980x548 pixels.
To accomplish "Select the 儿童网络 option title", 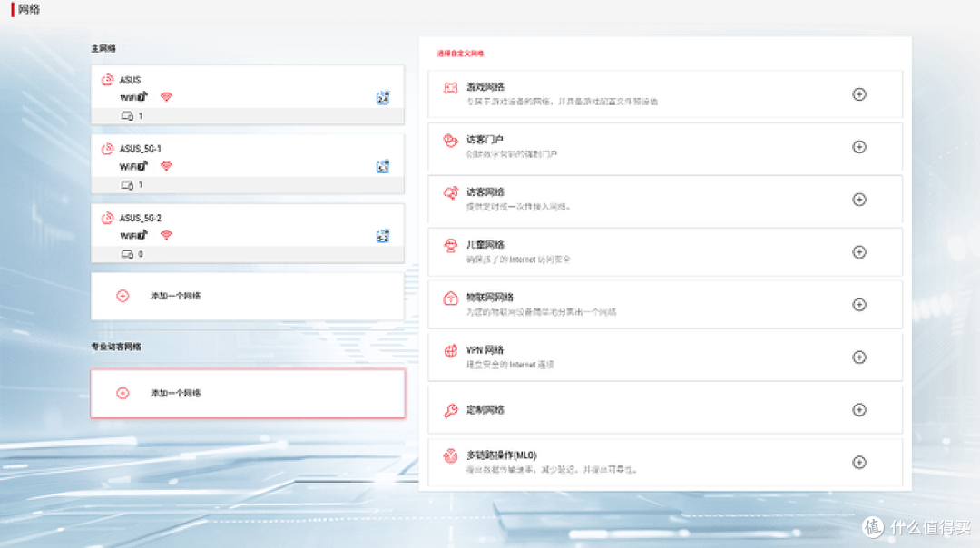I will click(485, 244).
